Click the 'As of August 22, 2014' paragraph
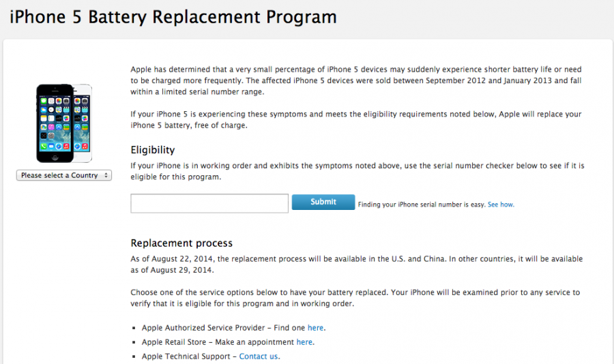This screenshot has width=614, height=364. (x=357, y=264)
